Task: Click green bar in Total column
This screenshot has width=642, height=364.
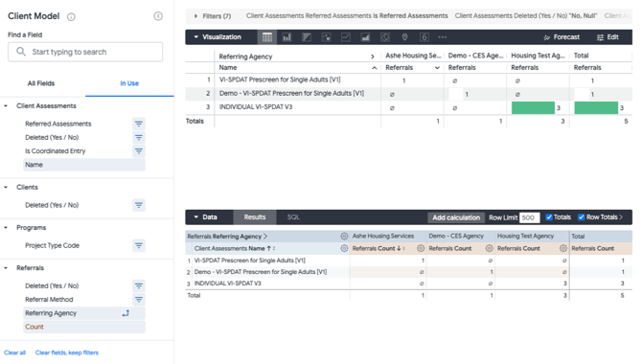Action: pyautogui.click(x=596, y=107)
